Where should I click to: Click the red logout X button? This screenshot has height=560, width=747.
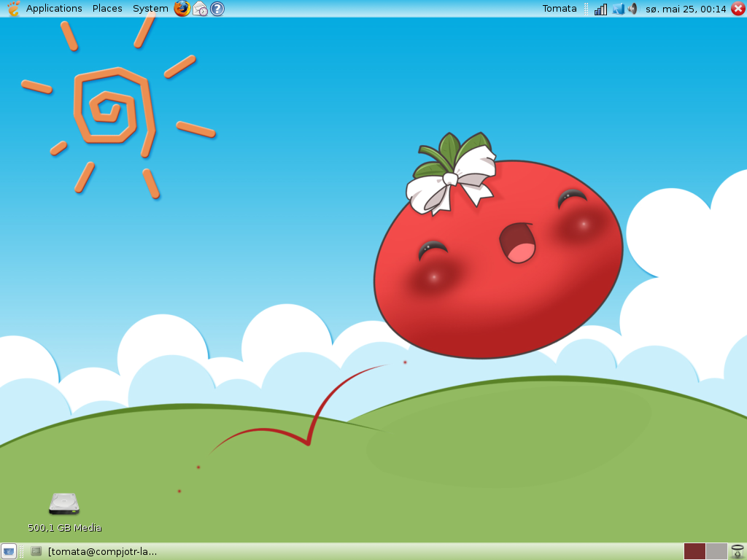coord(738,9)
